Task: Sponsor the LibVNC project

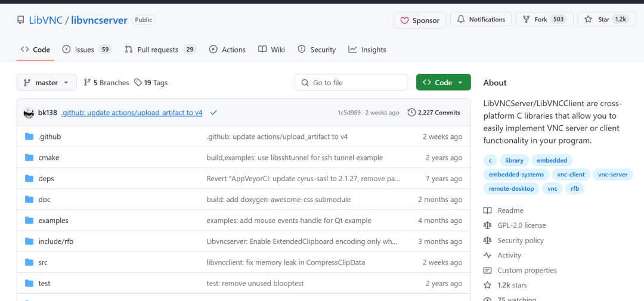Action: 419,20
